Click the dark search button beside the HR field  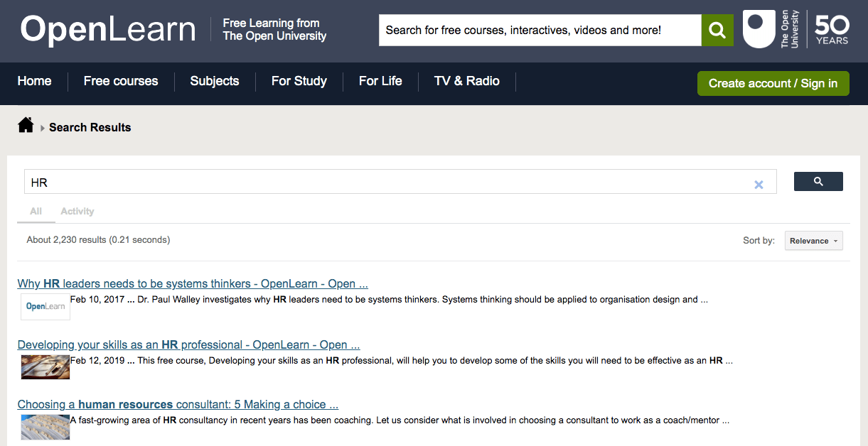pos(818,182)
